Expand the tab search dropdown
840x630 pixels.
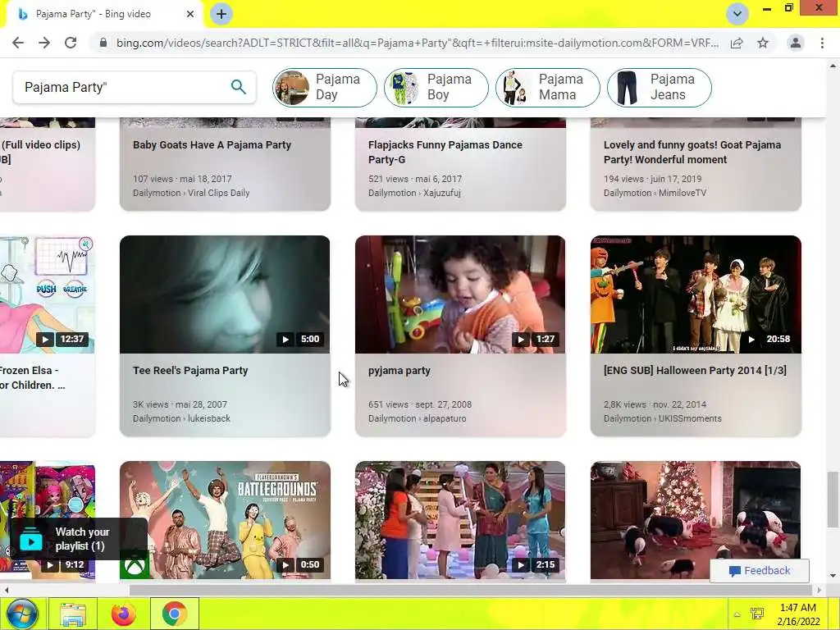pos(737,14)
